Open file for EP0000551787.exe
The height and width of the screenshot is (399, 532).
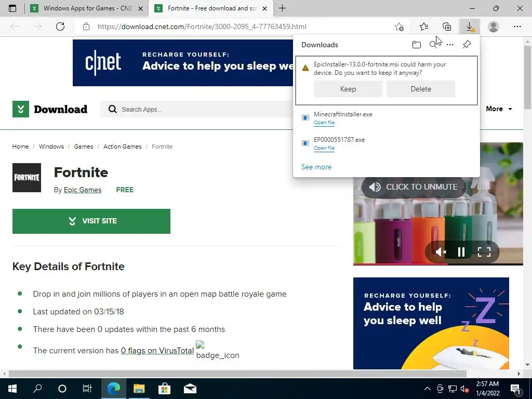click(x=324, y=148)
